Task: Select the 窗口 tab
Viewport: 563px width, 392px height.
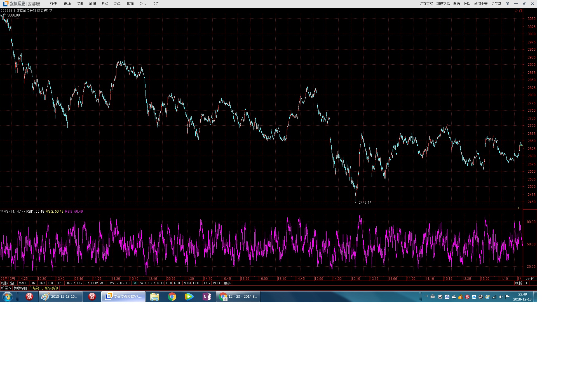Action: point(13,283)
